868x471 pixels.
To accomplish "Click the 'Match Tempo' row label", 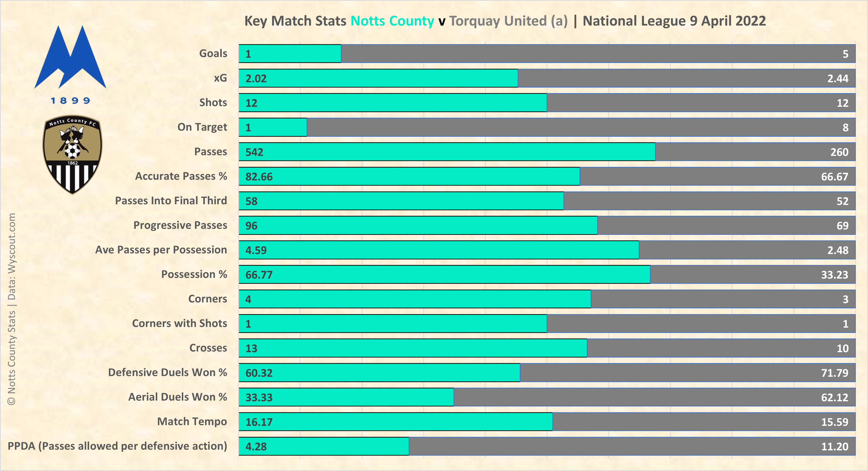I will [x=192, y=422].
